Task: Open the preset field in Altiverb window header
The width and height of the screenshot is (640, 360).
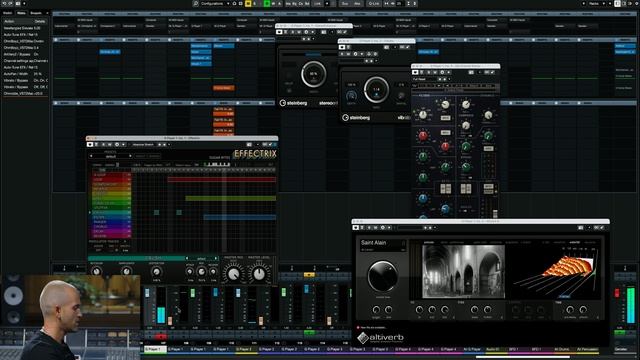Action: tap(410, 227)
